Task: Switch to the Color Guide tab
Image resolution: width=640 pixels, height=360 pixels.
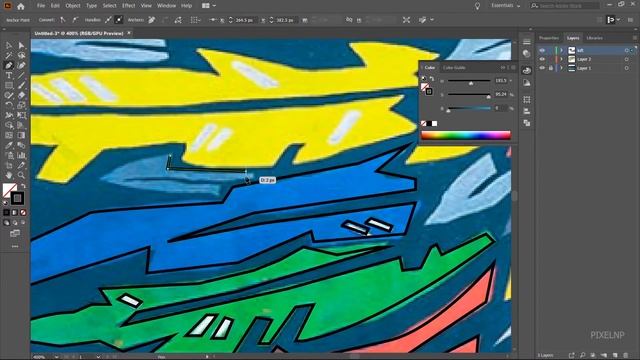Action: click(454, 68)
